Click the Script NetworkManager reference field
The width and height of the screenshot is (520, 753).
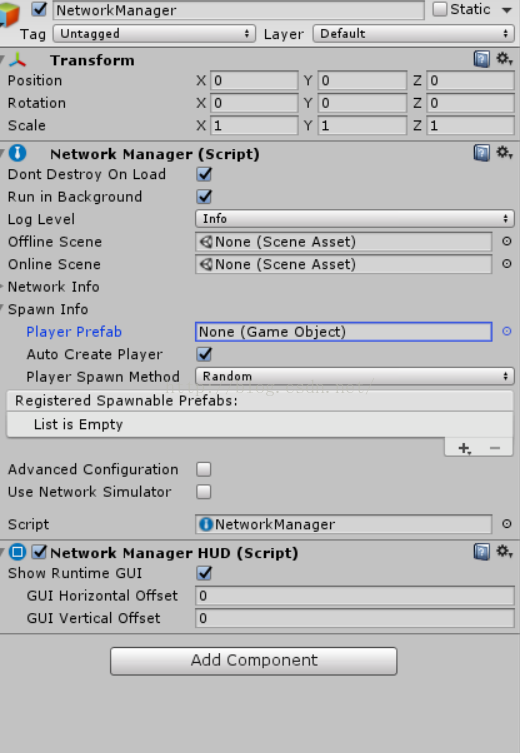[x=343, y=524]
